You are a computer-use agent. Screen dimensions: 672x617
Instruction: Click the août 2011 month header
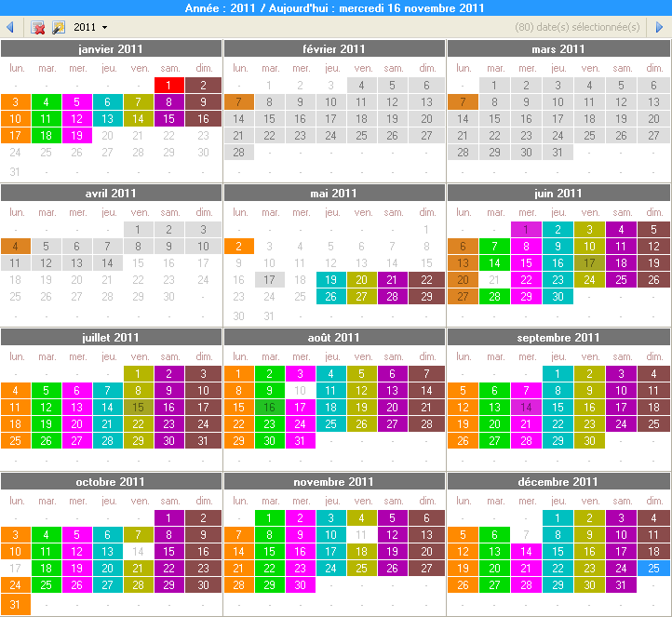(334, 338)
